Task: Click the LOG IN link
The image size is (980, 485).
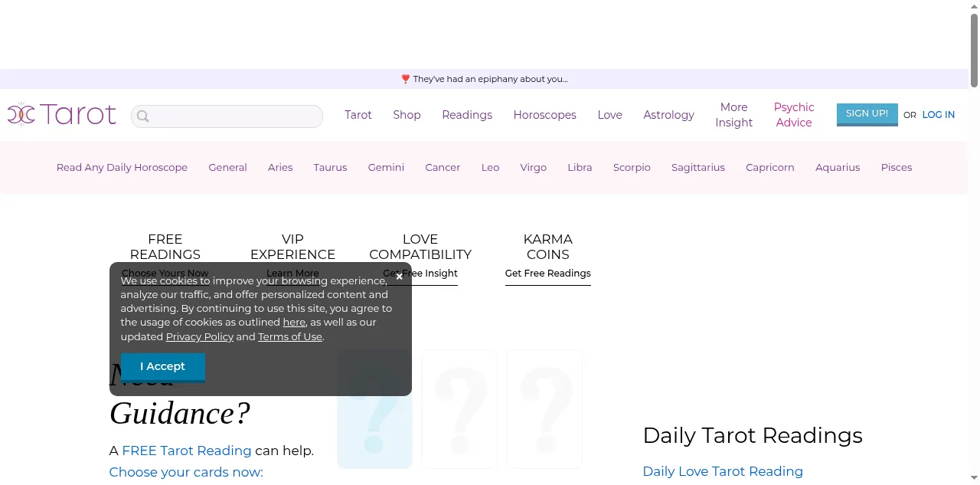Action: coord(938,115)
